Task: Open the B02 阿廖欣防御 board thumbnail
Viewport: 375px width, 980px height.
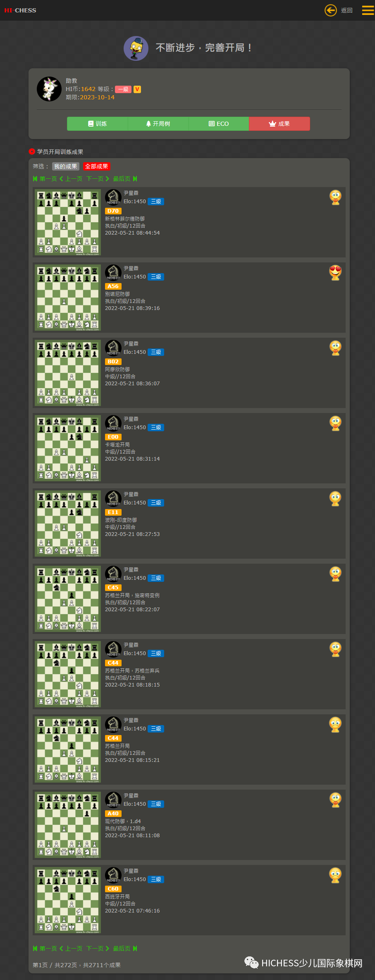Action: point(68,373)
